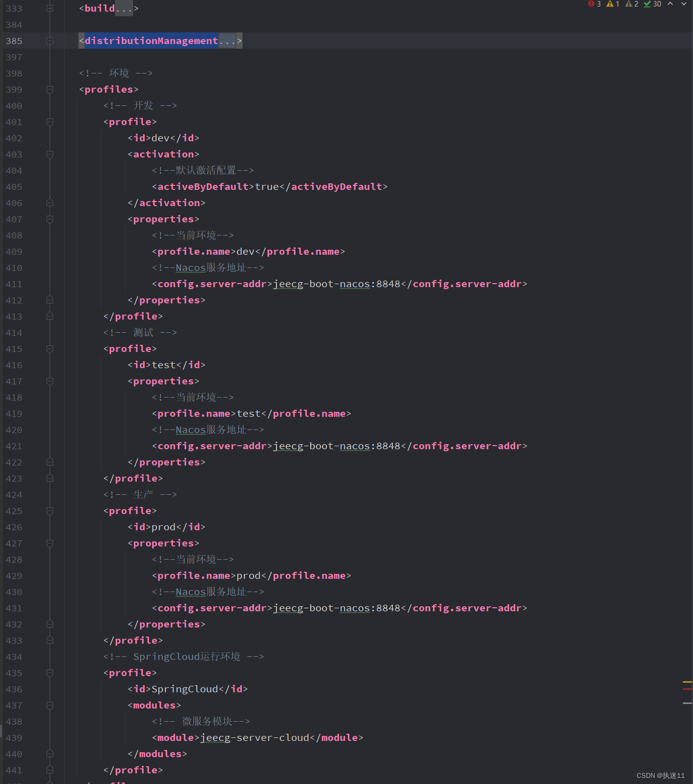The width and height of the screenshot is (693, 784).
Task: Collapse the test properties block on line 417
Action: [x=50, y=381]
